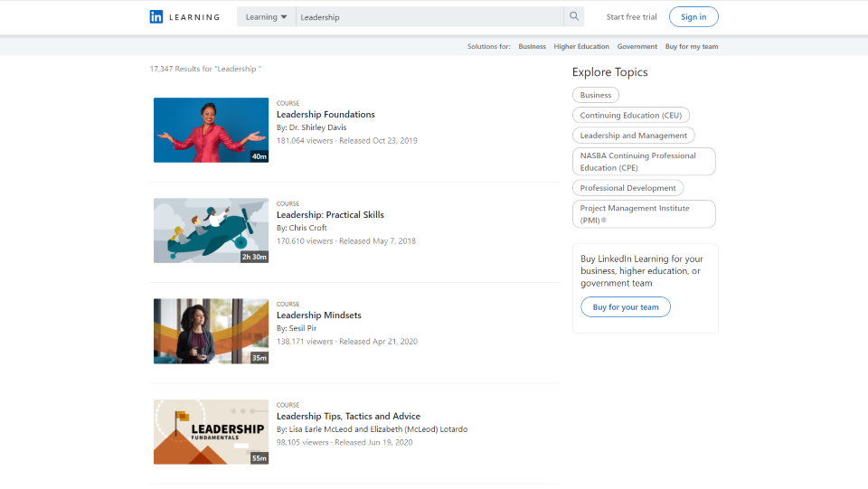Click author text By: Chris Croft
The height and width of the screenshot is (489, 868).
(x=302, y=228)
